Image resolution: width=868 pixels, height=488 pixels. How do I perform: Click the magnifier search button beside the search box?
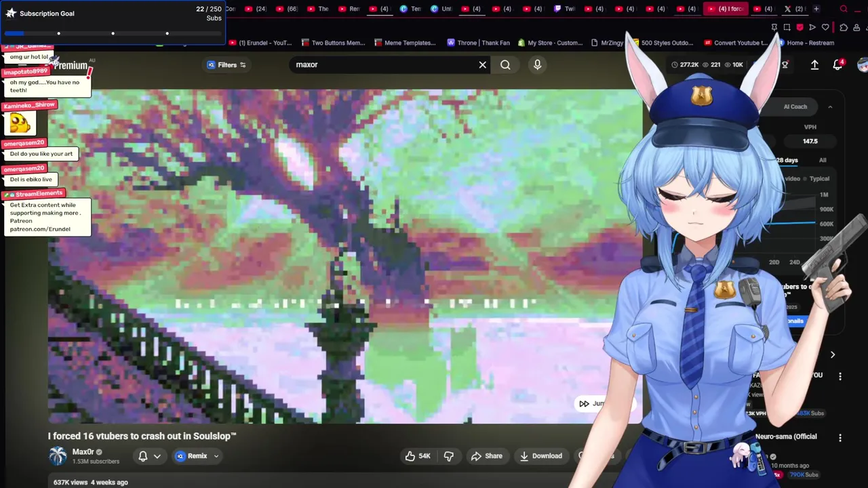click(505, 65)
